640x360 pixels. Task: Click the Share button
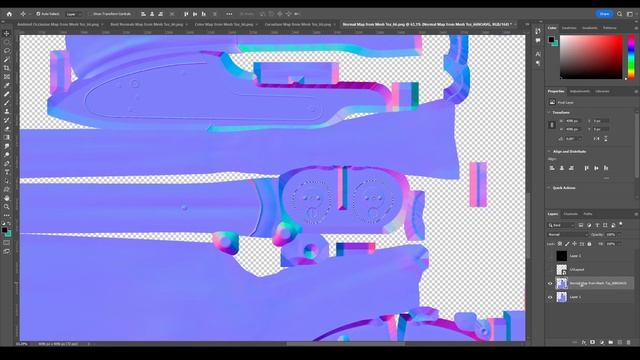point(604,14)
